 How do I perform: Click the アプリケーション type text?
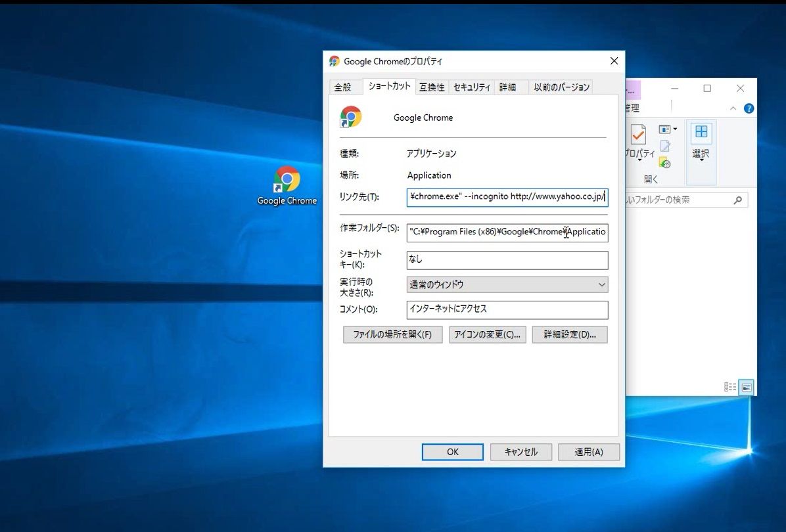431,153
